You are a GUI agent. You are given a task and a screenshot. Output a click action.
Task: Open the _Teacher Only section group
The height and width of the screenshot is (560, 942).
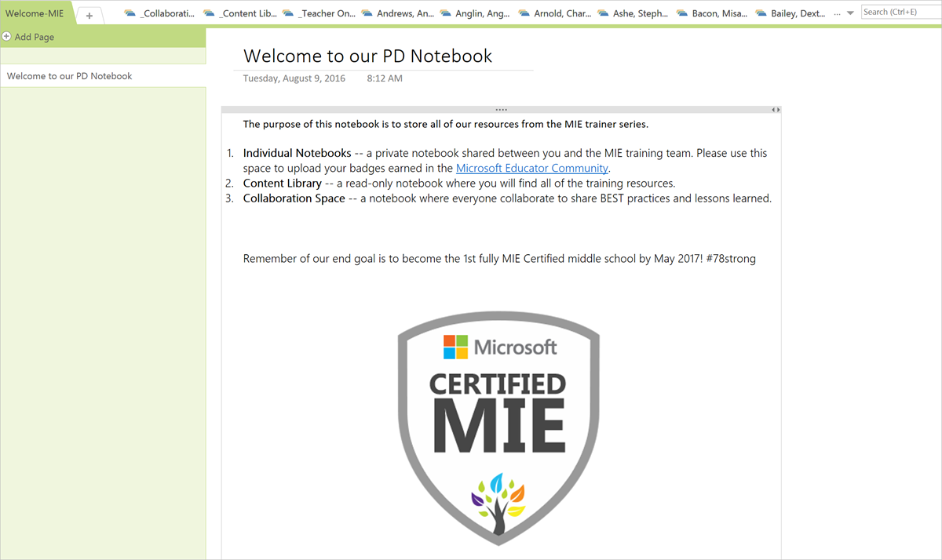[x=319, y=13]
